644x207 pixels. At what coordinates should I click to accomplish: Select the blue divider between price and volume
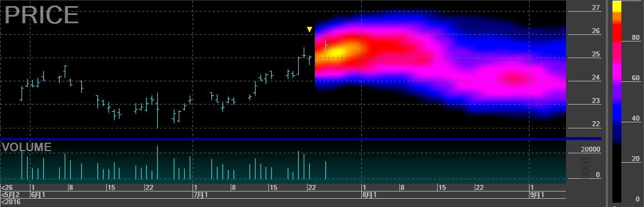300,139
